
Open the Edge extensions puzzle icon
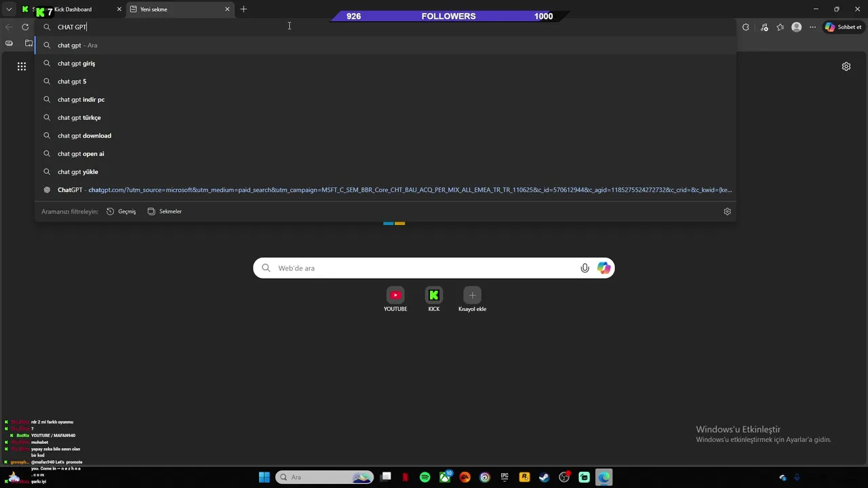[745, 27]
